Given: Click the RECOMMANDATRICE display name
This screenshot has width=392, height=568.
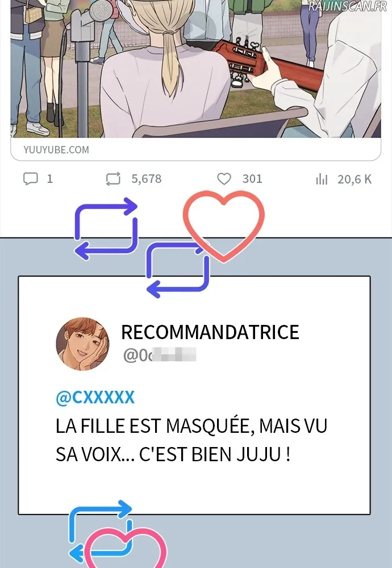Looking at the screenshot, I should click(210, 332).
